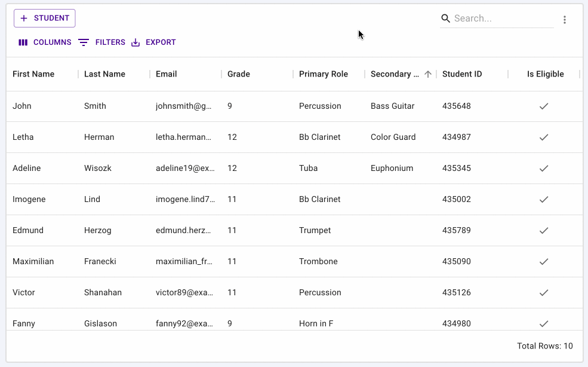Click the eligible checkmark for Letha Herman

(544, 137)
